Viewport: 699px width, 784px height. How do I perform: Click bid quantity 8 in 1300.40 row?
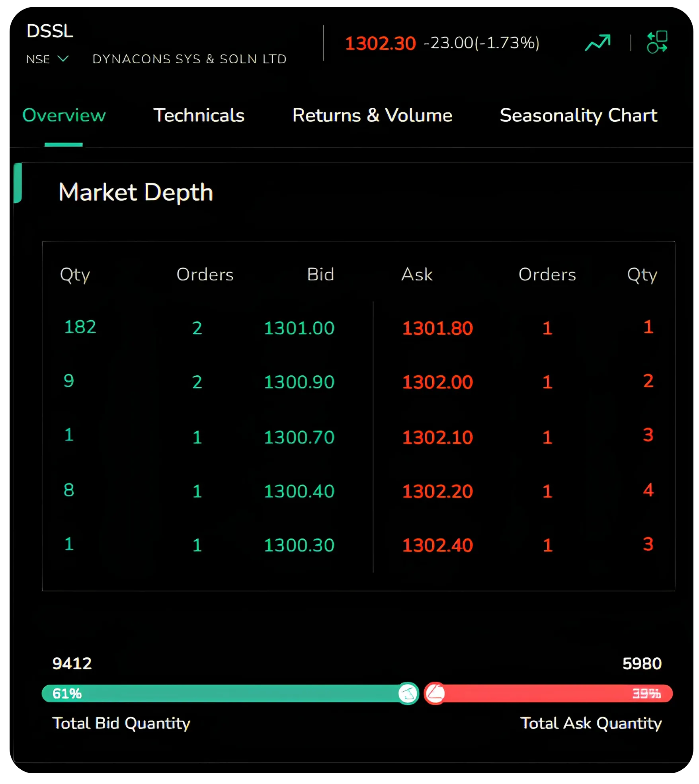[69, 490]
